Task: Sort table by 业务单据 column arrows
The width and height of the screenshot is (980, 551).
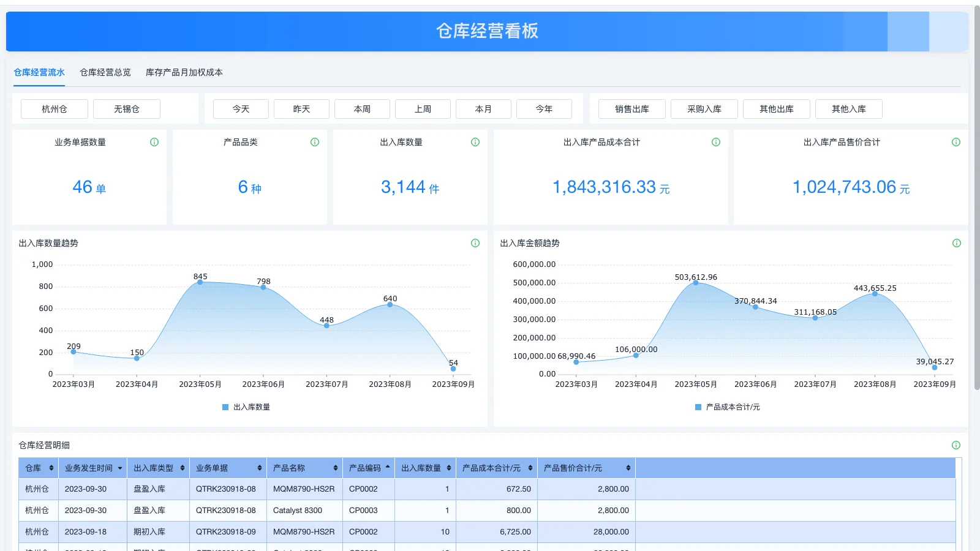Action: point(260,468)
